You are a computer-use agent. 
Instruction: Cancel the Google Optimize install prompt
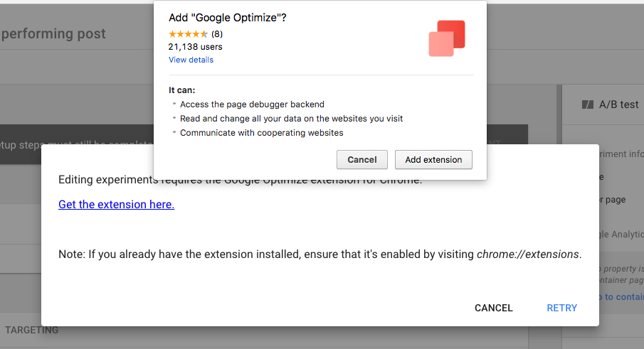point(361,159)
